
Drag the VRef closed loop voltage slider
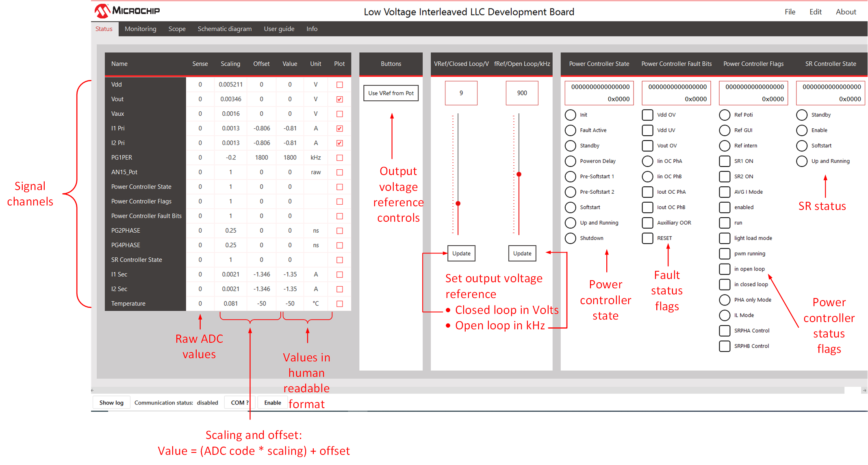click(459, 203)
